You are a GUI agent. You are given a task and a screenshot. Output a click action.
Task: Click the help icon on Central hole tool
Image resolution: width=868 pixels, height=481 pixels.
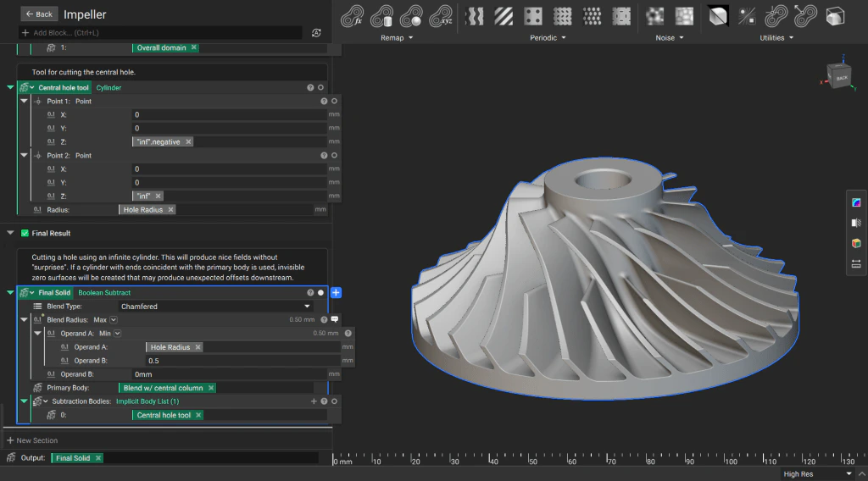coord(310,87)
